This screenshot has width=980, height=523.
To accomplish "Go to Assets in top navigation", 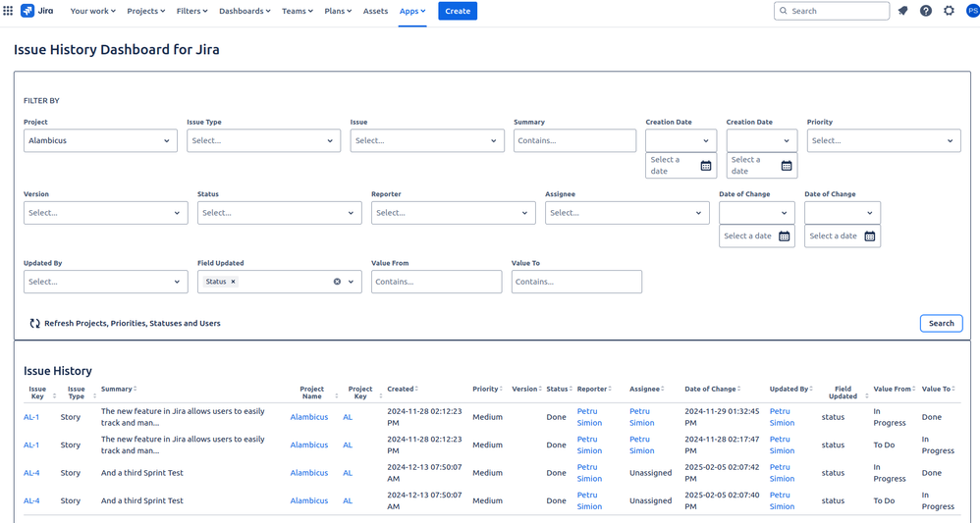I will click(376, 11).
